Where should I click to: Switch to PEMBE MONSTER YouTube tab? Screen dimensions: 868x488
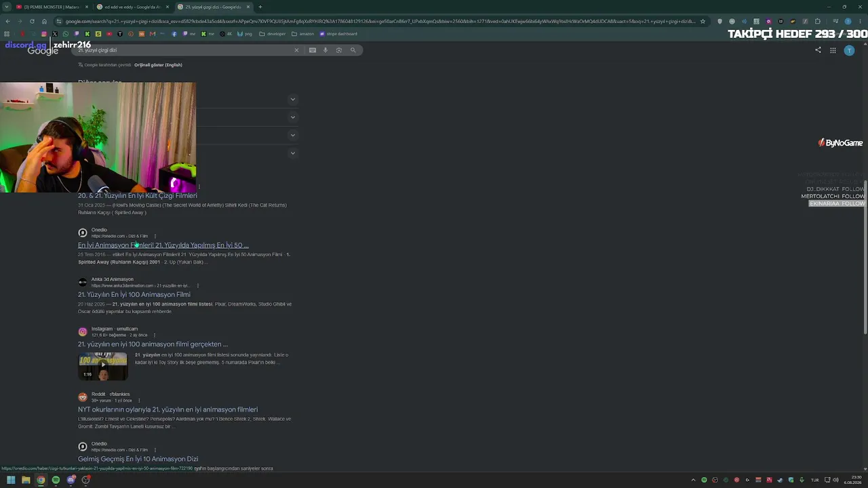click(51, 7)
